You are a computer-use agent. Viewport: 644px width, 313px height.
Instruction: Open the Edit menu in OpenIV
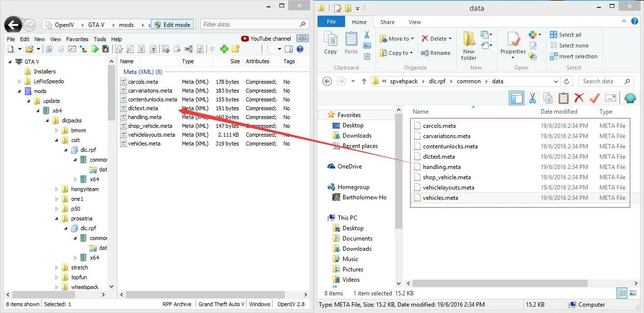pos(25,39)
